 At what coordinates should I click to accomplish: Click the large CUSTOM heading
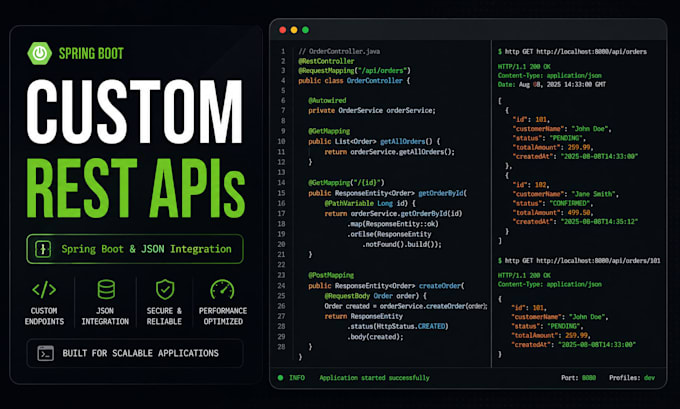click(x=134, y=111)
